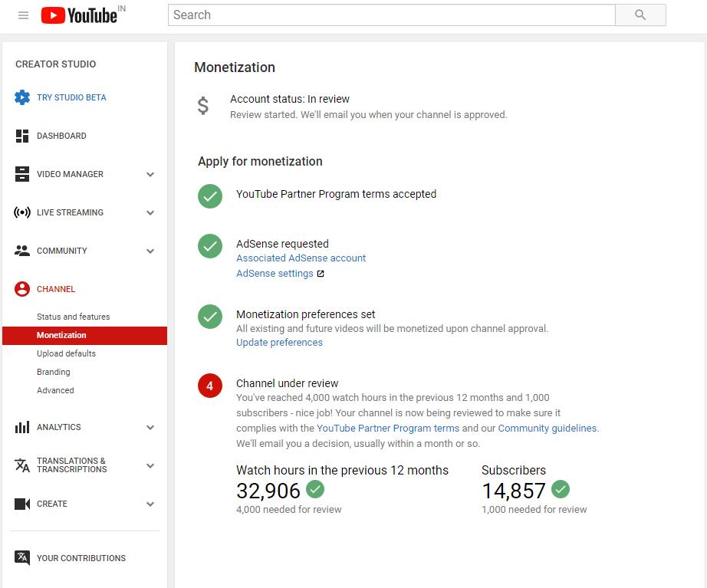The image size is (707, 588).
Task: Go to Branding settings
Action: pyautogui.click(x=53, y=372)
